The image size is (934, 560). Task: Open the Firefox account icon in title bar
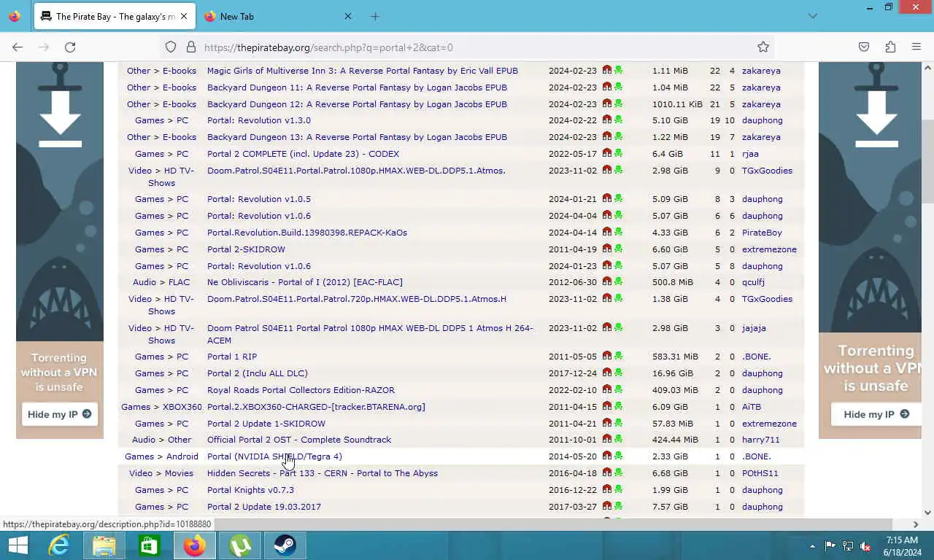15,16
